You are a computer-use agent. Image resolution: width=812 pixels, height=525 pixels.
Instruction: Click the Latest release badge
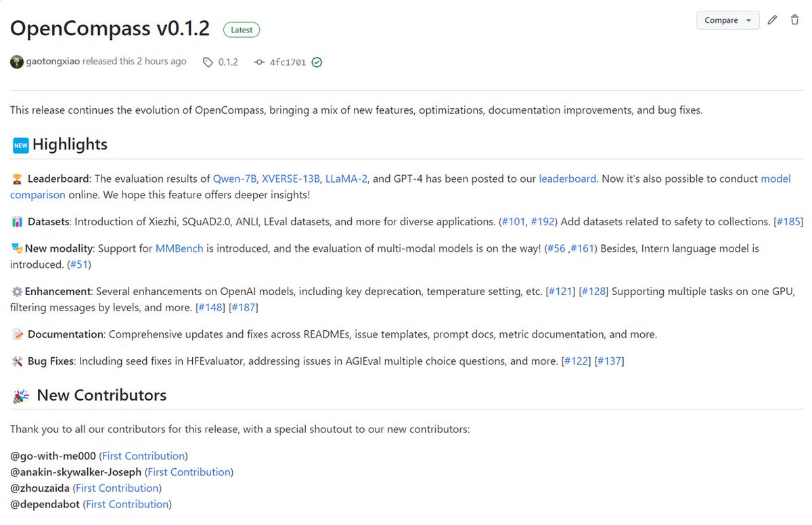[241, 30]
